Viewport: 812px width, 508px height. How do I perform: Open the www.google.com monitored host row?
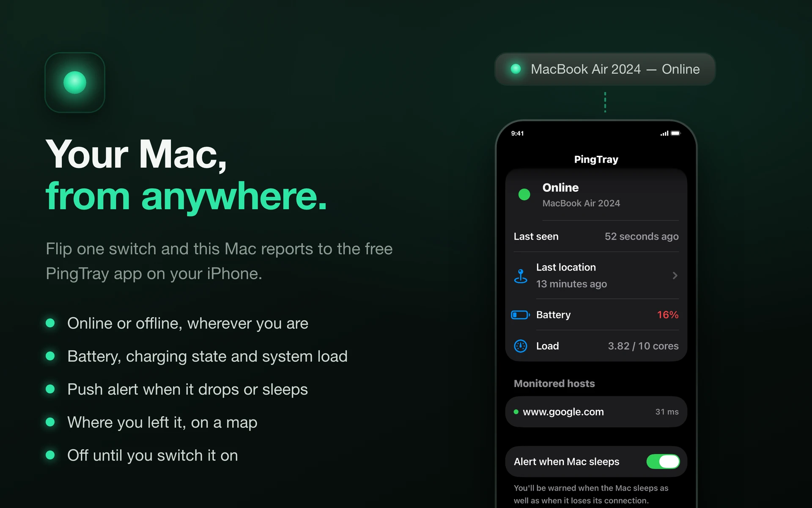click(596, 412)
